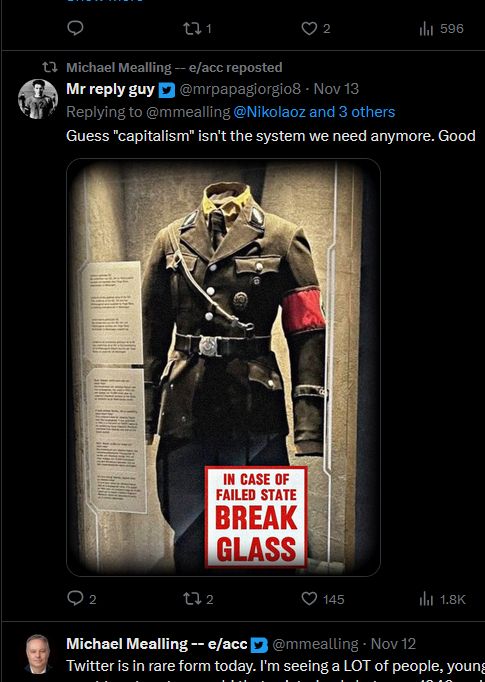Open the uniform 'Break Glass' image
Image resolution: width=485 pixels, height=682 pixels.
tap(224, 368)
